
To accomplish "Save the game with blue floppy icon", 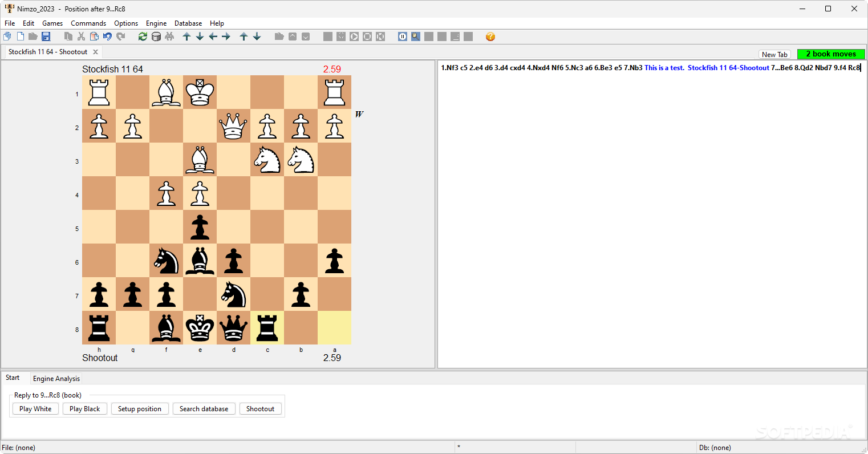I will point(46,37).
